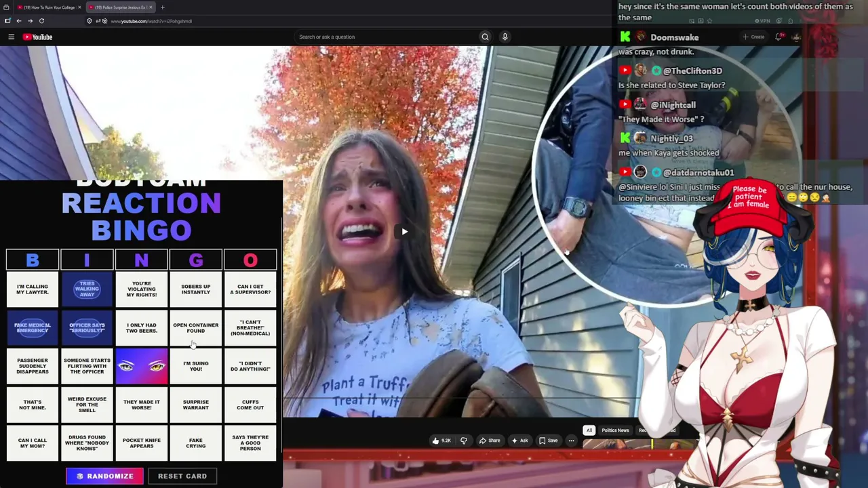Mark 'SOBERS UP INSTANTLY' bingo square
Screen dimensions: 868x488
point(196,289)
